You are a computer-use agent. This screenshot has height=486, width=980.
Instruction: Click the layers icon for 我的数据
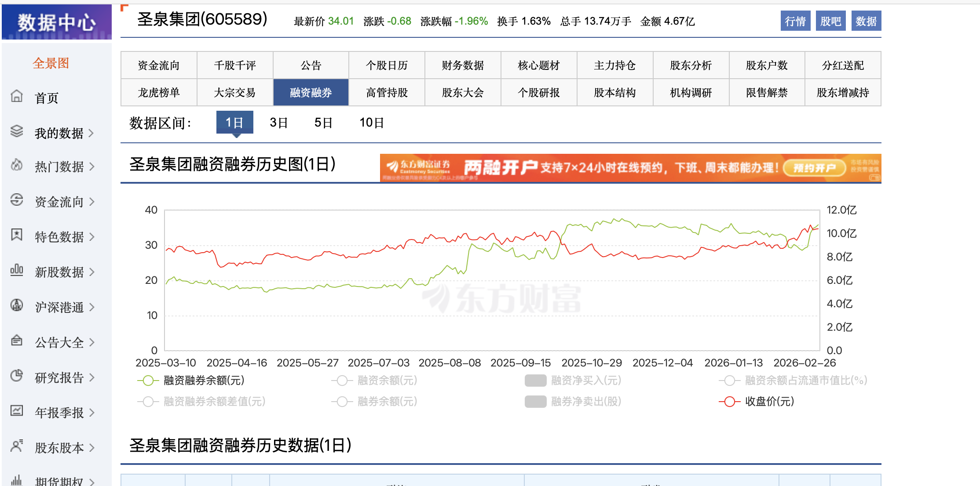17,131
